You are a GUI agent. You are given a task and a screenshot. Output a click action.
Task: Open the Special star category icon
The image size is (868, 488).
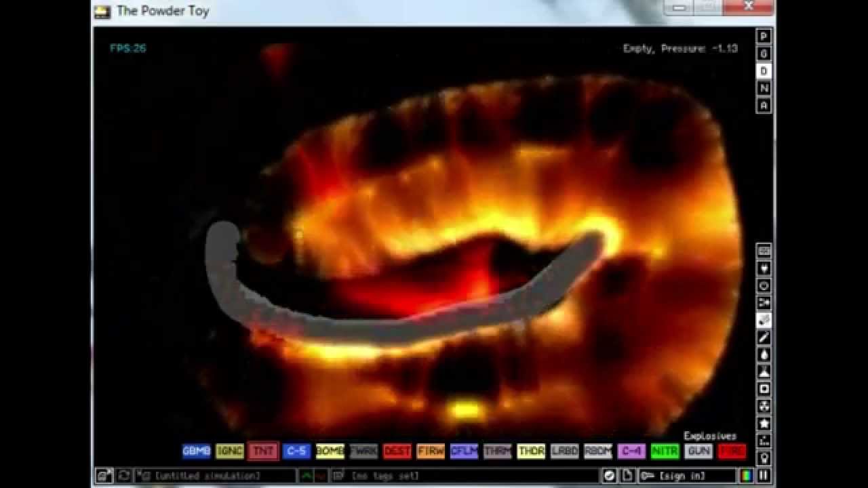point(764,424)
